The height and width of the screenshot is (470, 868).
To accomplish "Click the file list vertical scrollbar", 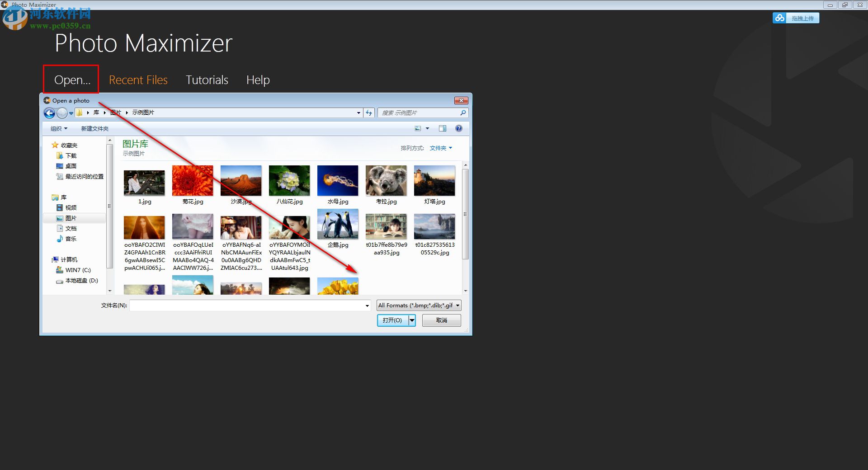I will click(465, 215).
